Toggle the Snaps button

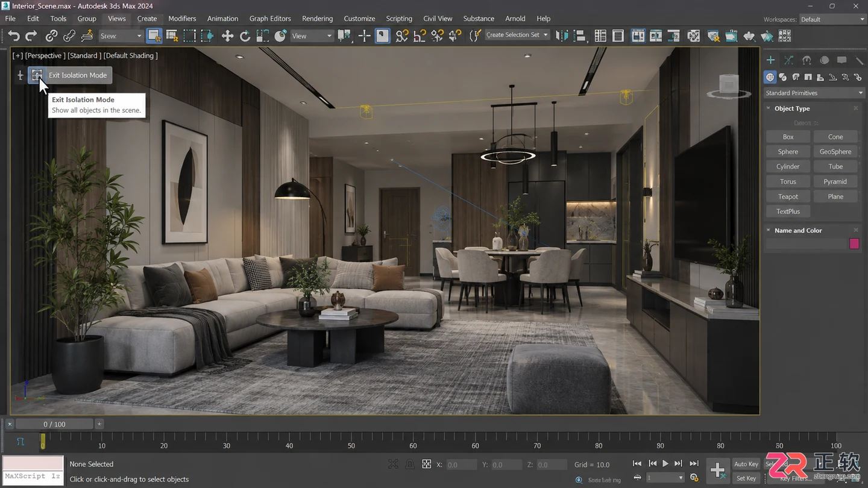(402, 36)
